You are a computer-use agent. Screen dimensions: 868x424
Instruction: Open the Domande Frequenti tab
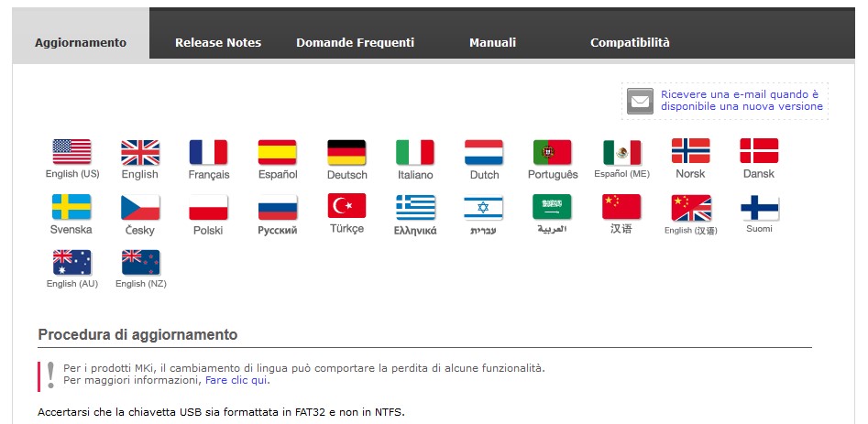[x=356, y=42]
